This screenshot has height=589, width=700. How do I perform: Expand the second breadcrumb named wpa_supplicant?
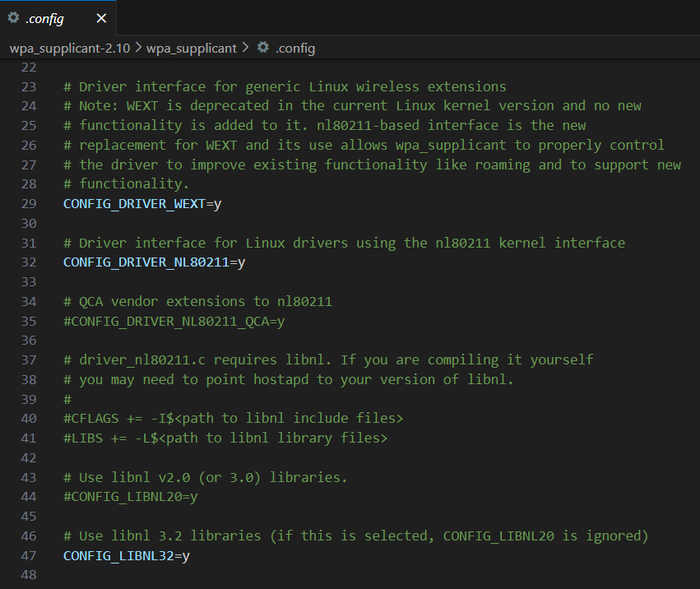pyautogui.click(x=192, y=48)
